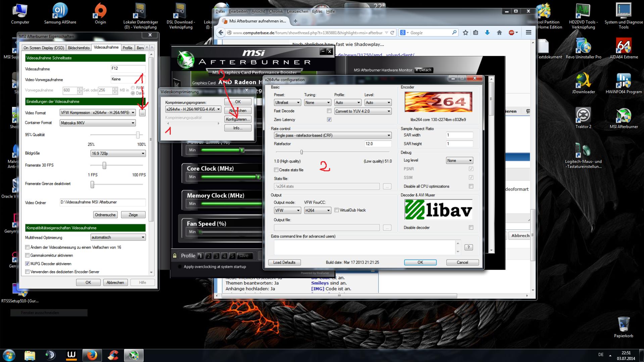644x362 pixels.
Task: Open Papierkorb recycle bin
Action: (x=624, y=327)
